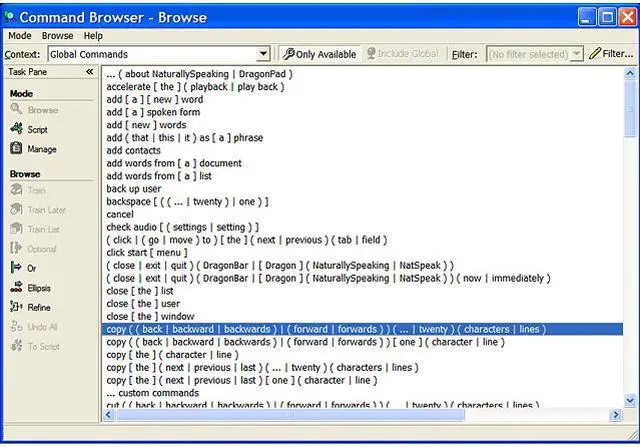The height and width of the screenshot is (447, 640).
Task: Open the Context dropdown list
Action: (x=264, y=54)
